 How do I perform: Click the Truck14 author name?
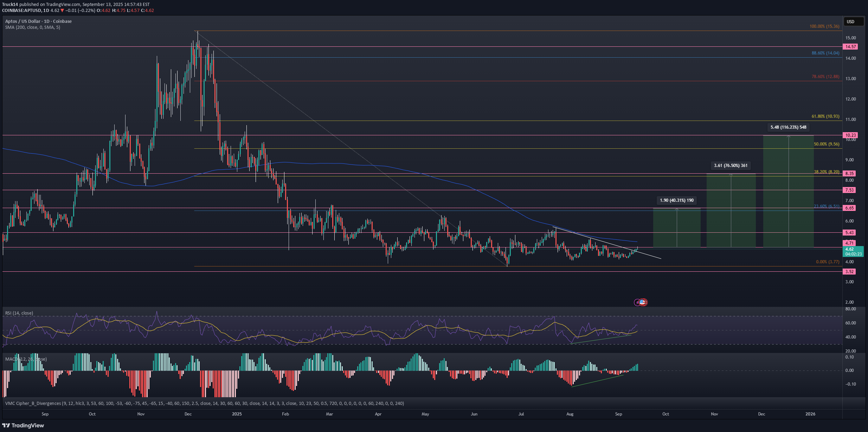[x=10, y=5]
